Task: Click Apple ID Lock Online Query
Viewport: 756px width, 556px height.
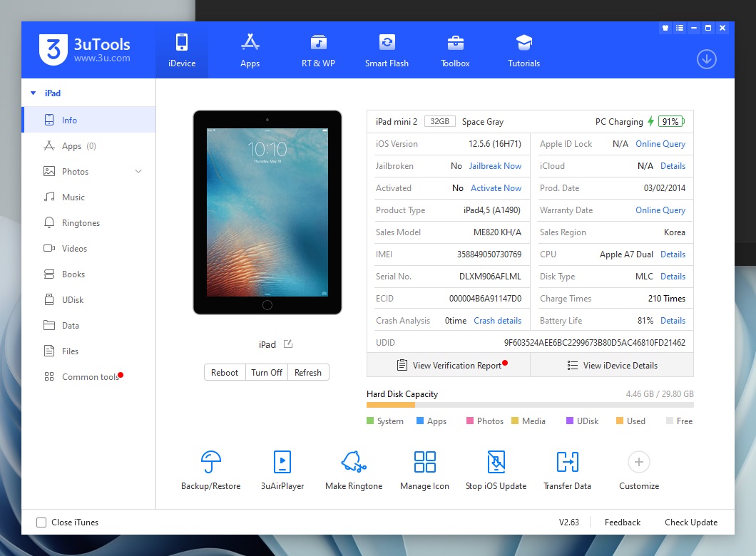Action: [660, 143]
